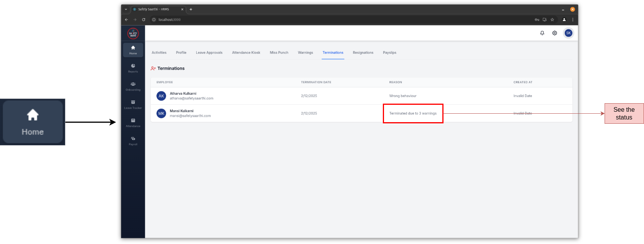The image size is (644, 244).
Task: Reload the page in browser
Action: click(x=144, y=20)
